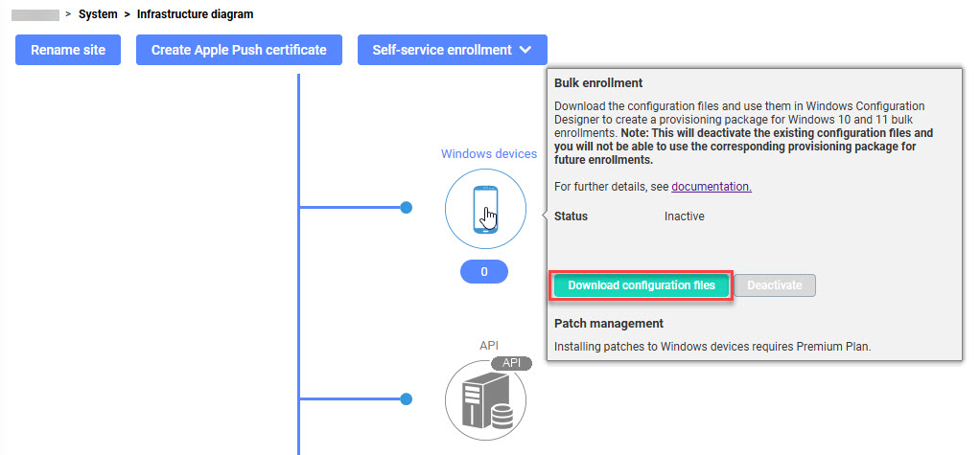This screenshot has width=980, height=455.
Task: Click the Patch management heading
Action: coord(608,324)
